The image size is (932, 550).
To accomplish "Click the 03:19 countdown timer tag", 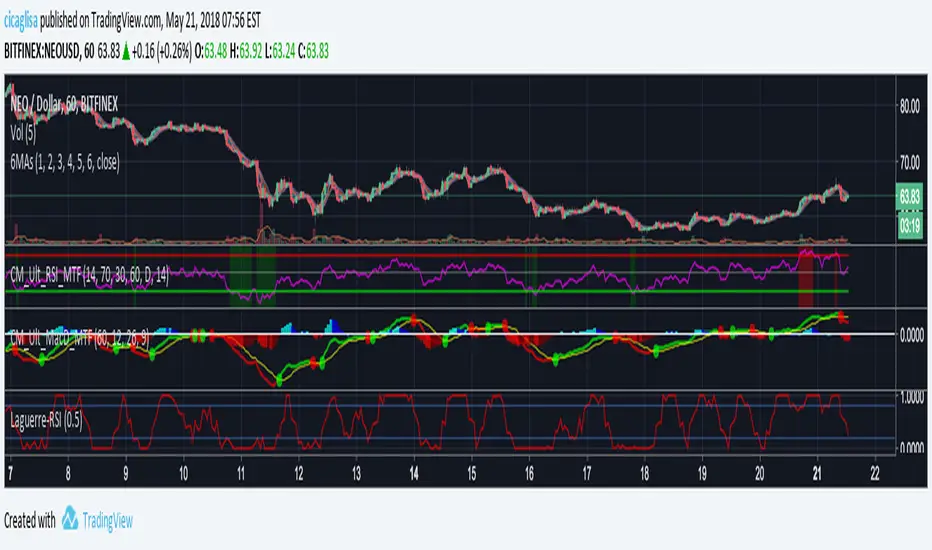I will tap(909, 225).
